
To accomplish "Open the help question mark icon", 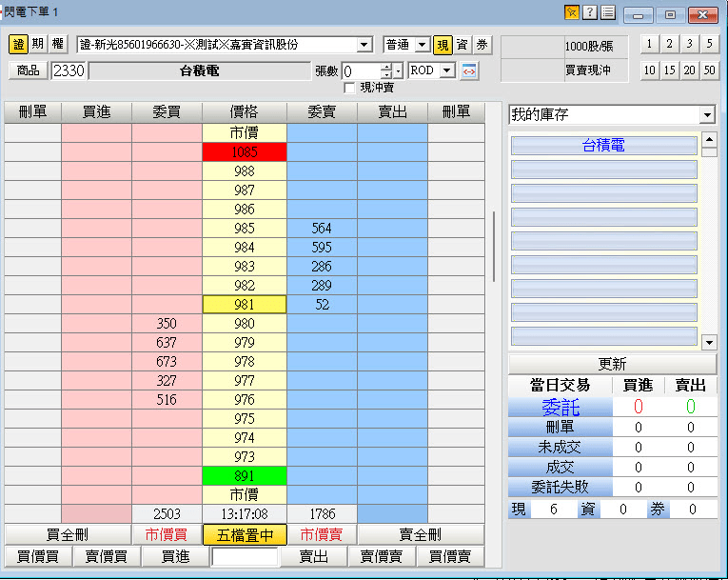I will click(x=590, y=12).
